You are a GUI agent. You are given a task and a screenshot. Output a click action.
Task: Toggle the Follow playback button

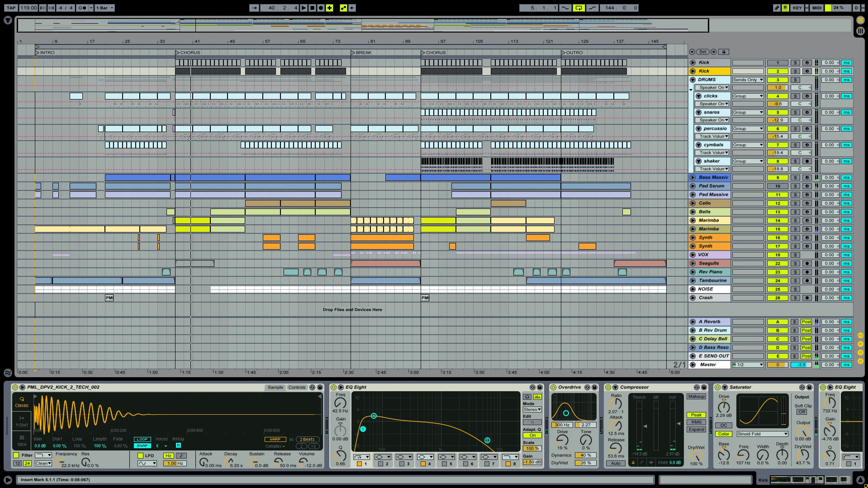tap(254, 8)
